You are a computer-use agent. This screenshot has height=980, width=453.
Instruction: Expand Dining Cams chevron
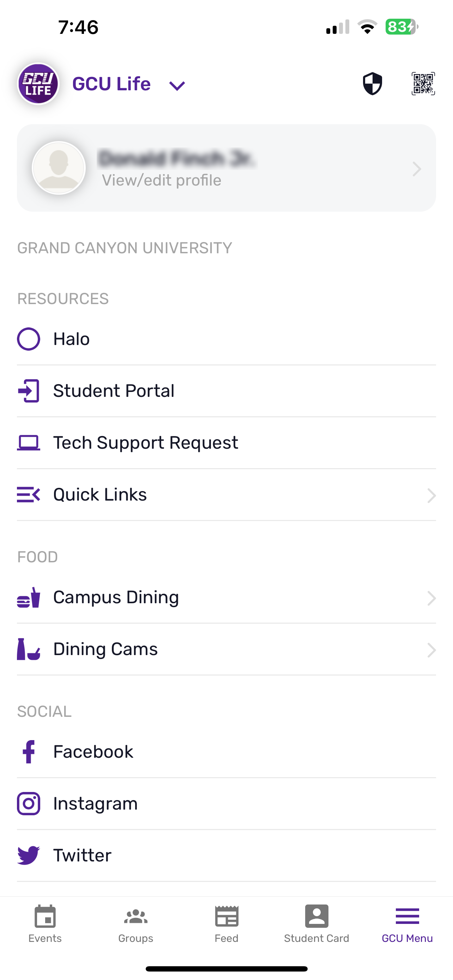click(431, 650)
